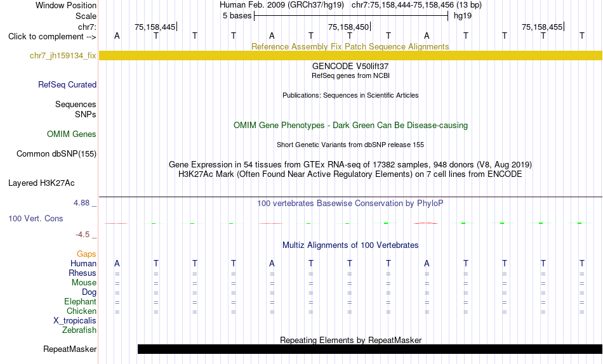
Task: Click the GENCODE V50lift37 track title
Action: tap(350, 66)
